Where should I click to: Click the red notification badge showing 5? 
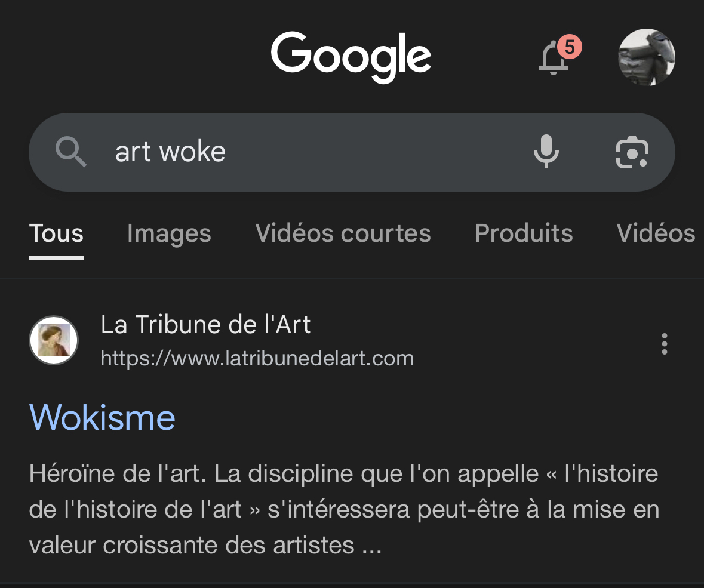coord(569,47)
